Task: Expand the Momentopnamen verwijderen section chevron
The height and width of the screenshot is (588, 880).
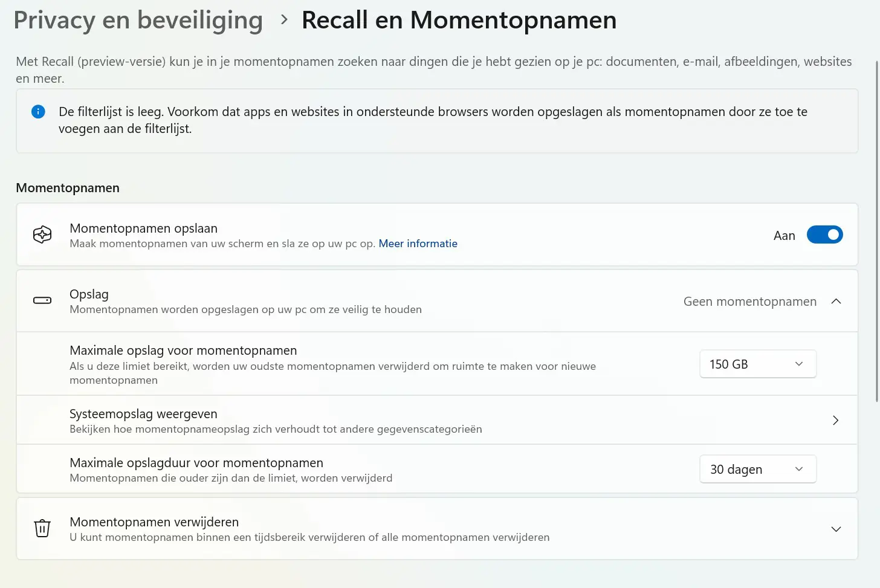Action: pos(836,529)
